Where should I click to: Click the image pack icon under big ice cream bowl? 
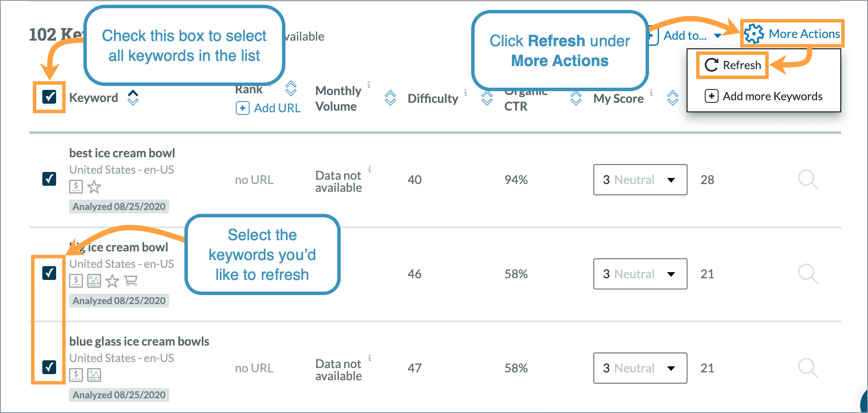point(95,281)
